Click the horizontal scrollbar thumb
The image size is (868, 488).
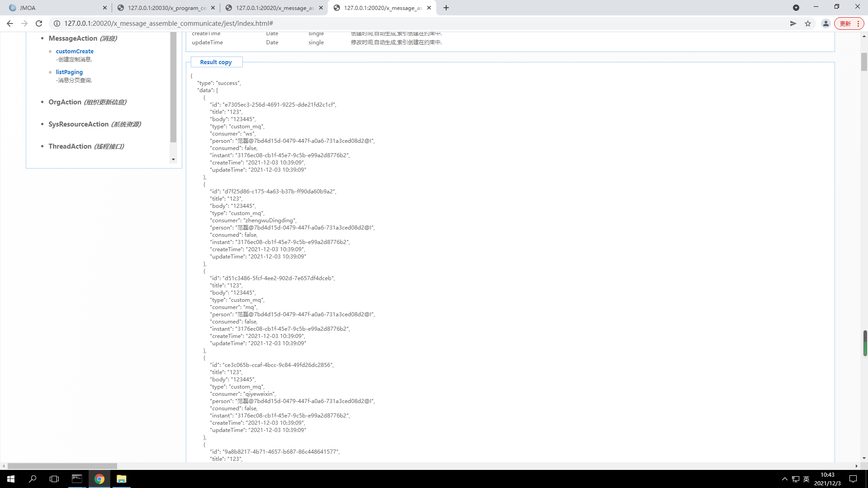[62, 466]
